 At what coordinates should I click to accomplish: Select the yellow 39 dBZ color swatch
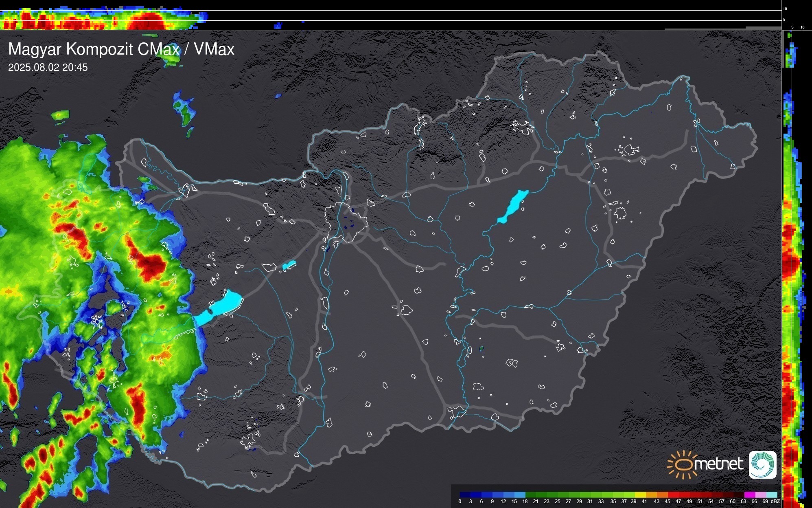(x=640, y=495)
